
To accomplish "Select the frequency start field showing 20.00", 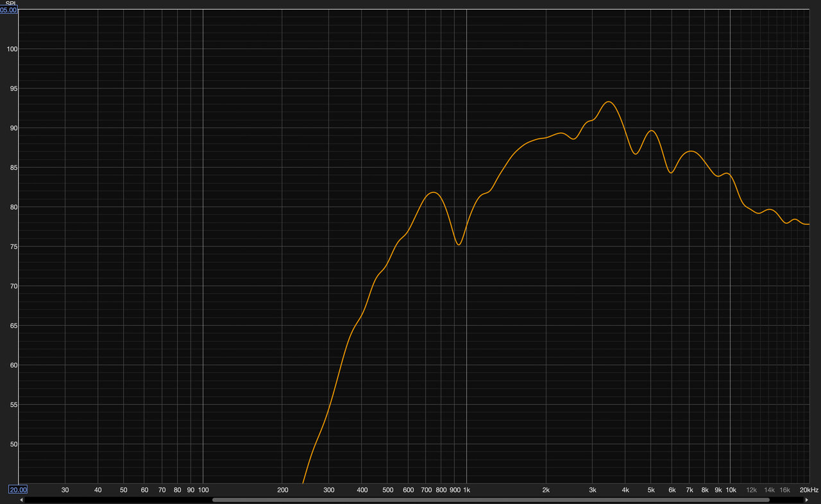I will click(x=17, y=490).
